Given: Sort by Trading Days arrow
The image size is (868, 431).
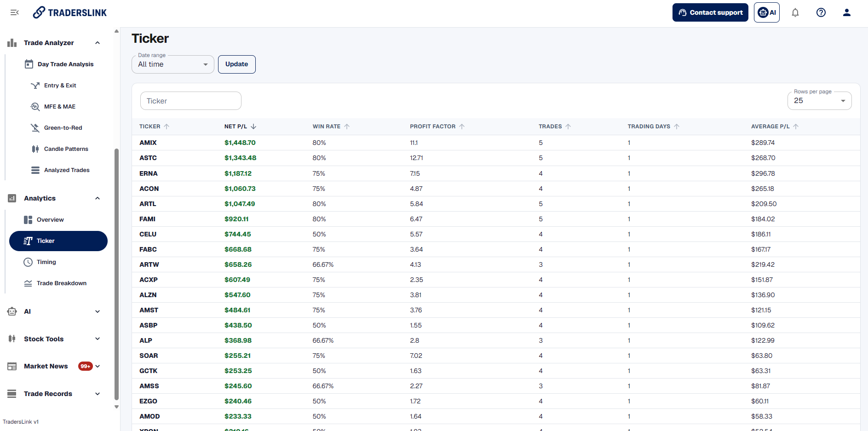Looking at the screenshot, I should (677, 126).
